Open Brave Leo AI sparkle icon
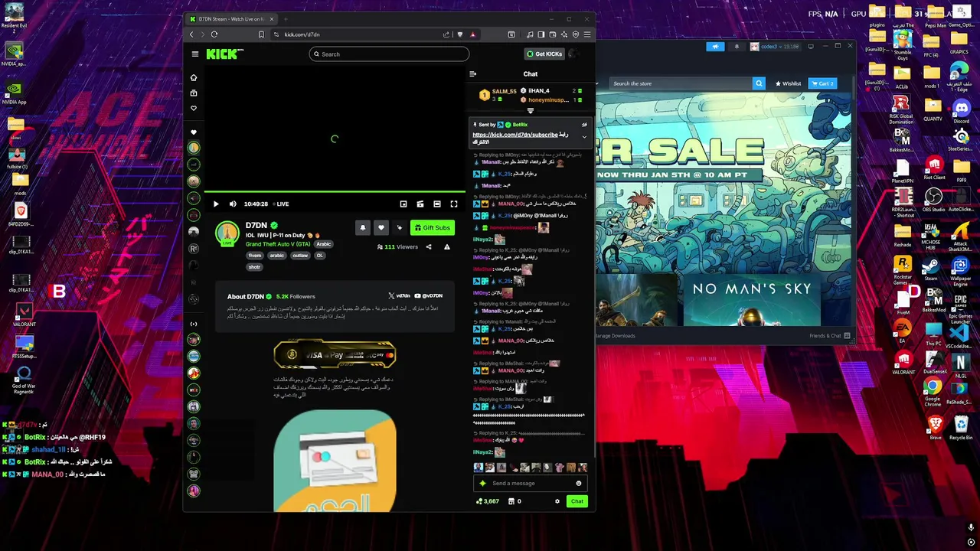Screen dimensions: 980x551 (564, 34)
